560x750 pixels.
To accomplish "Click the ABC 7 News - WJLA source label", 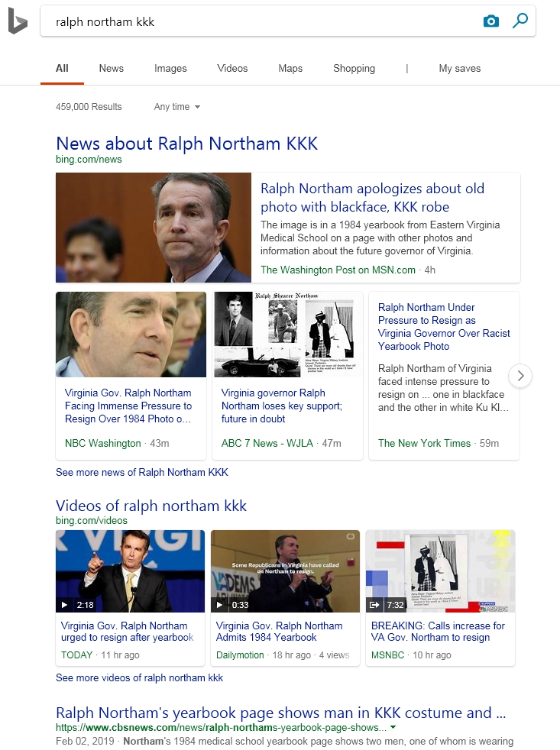I will click(x=267, y=444).
